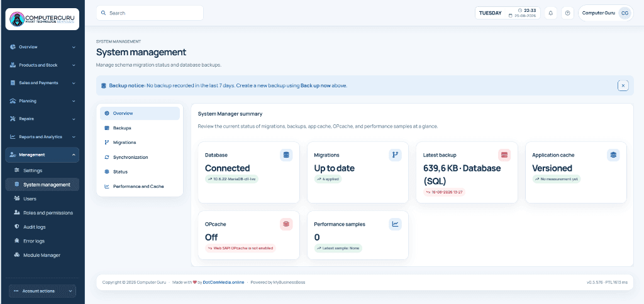Expand Sales and Payments chevron

[x=74, y=83]
